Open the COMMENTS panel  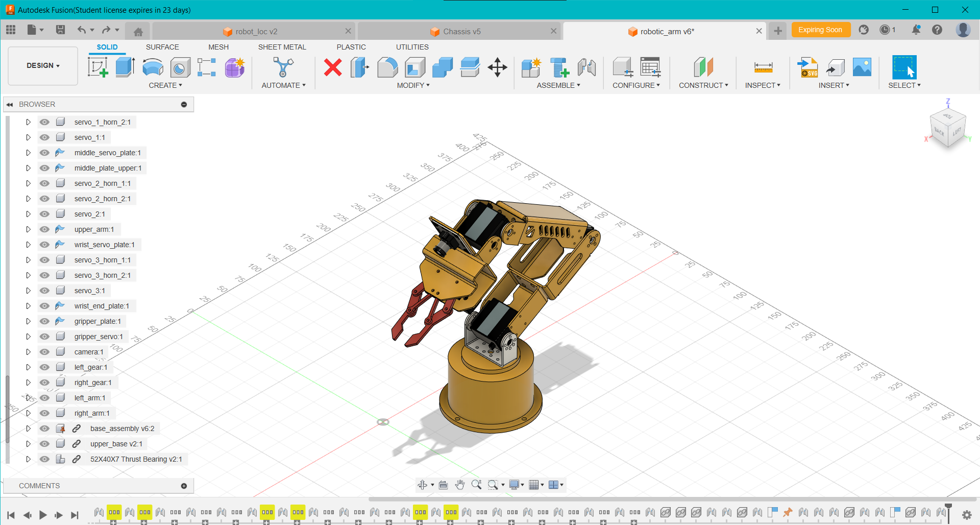(x=39, y=485)
